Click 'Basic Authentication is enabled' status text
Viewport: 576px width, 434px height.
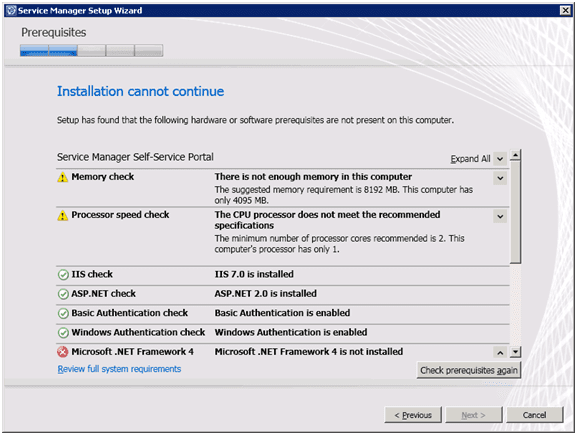tap(282, 313)
